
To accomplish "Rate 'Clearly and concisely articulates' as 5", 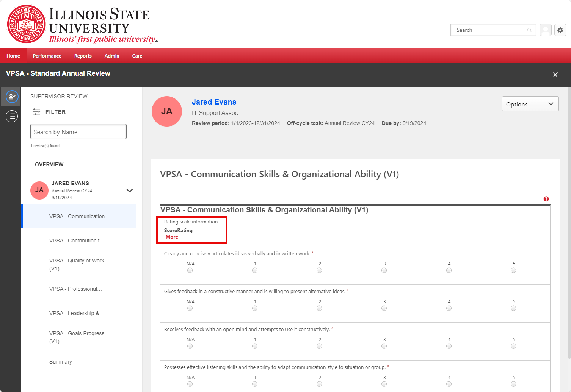I will tap(513, 270).
